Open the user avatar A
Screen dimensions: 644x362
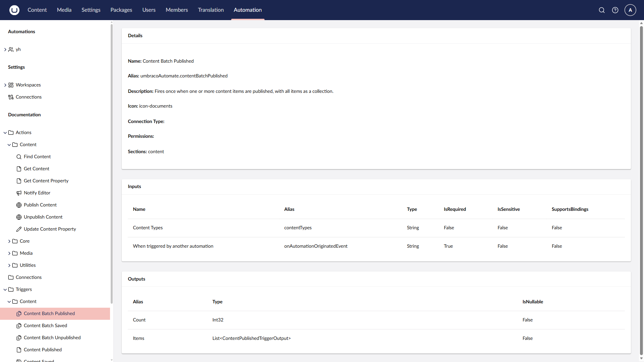click(x=630, y=10)
